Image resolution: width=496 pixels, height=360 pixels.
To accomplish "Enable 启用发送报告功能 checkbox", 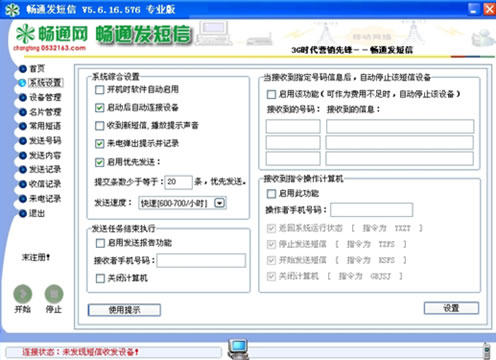I will coord(100,243).
